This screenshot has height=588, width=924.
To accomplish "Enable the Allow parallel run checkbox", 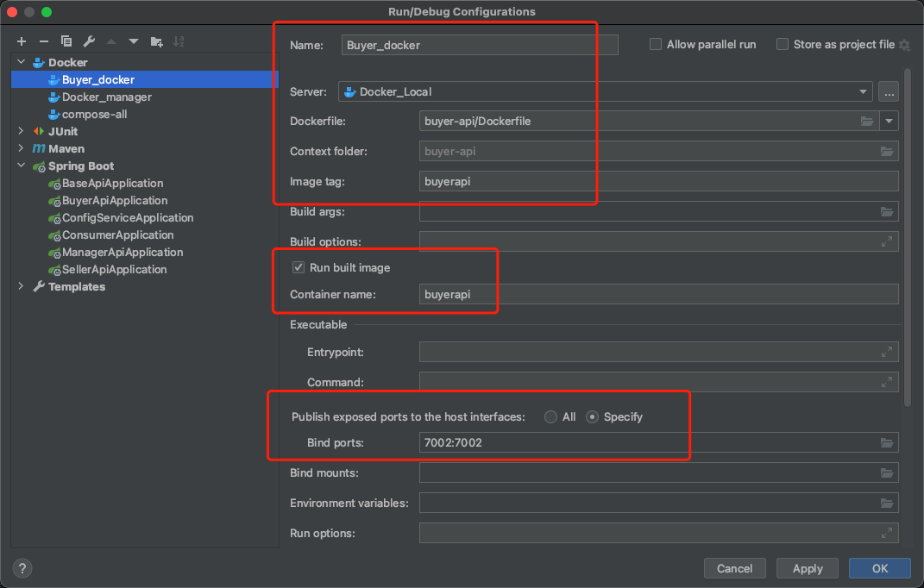I will (656, 45).
